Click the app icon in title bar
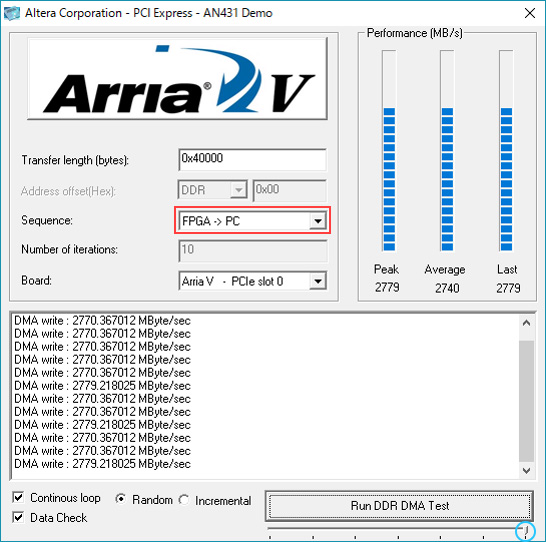The image size is (546, 542). pos(11,13)
